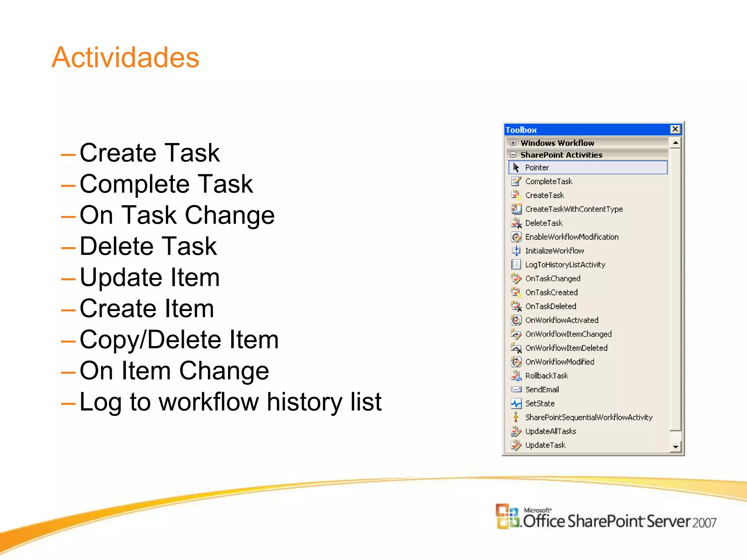Click the CompleteTask activity icon
747x560 pixels.
pyautogui.click(x=516, y=181)
